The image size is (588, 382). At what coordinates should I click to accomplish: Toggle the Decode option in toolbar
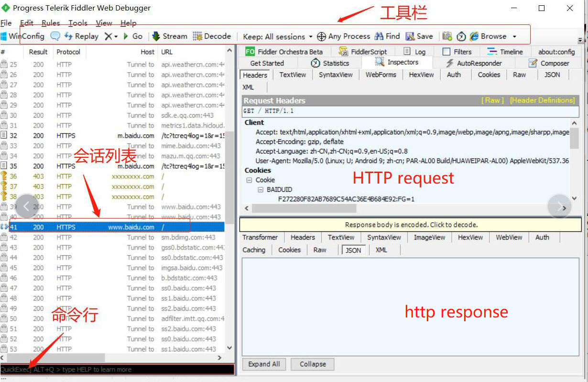(x=212, y=36)
